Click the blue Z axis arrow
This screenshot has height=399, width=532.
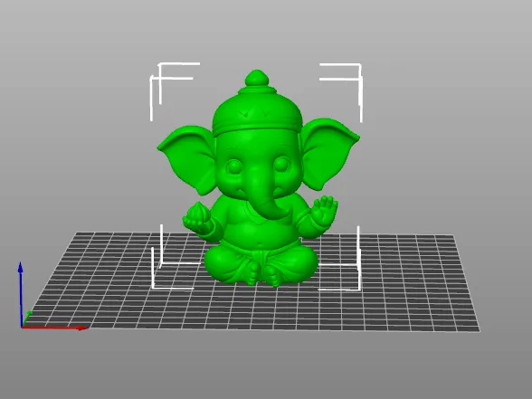[21, 294]
